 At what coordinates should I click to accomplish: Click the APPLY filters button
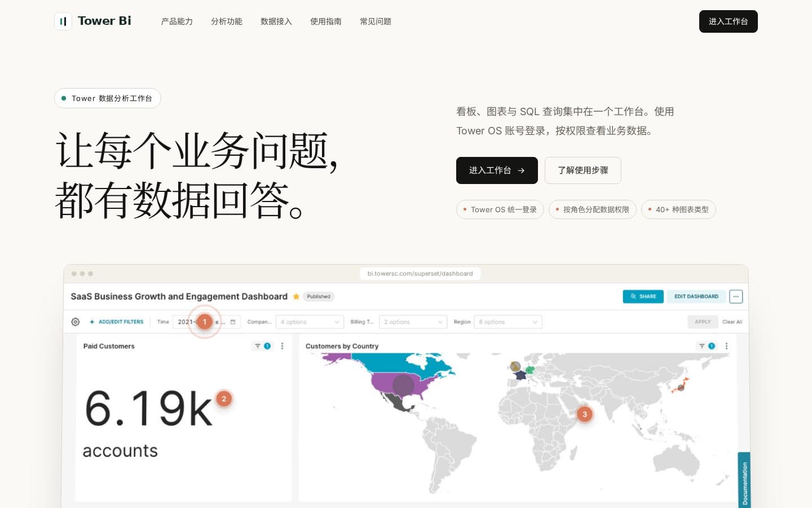pos(703,322)
